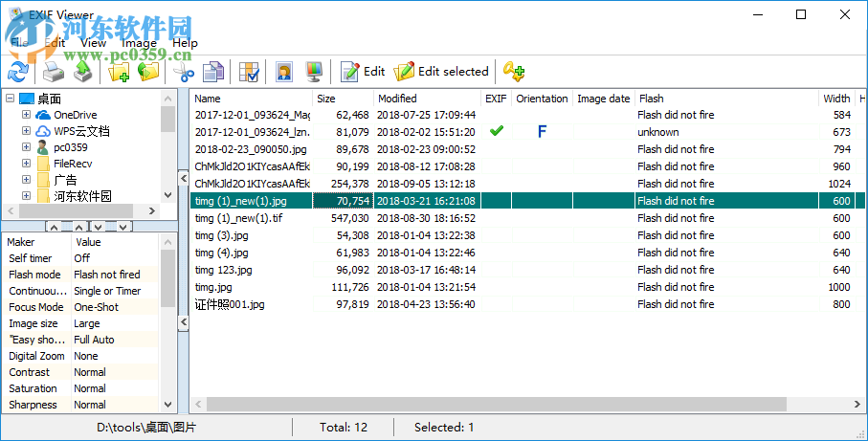Click the folder with plus icon
Screen dimensions: 868x441
pos(119,72)
